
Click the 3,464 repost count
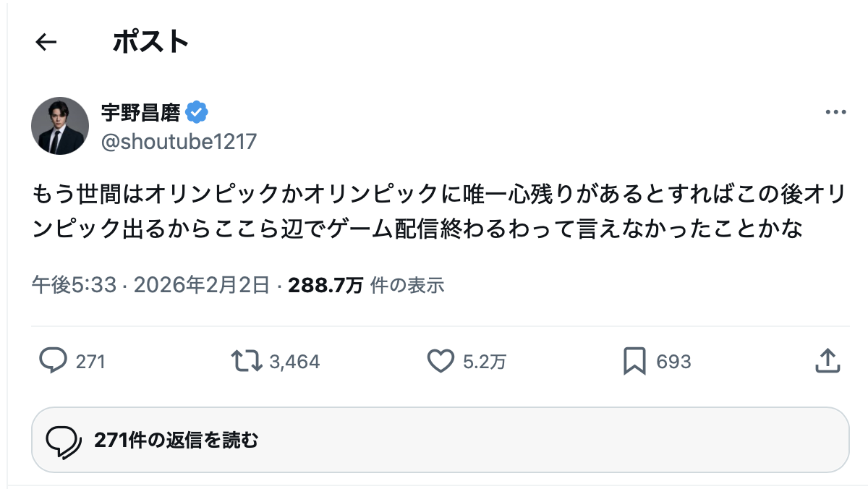294,362
